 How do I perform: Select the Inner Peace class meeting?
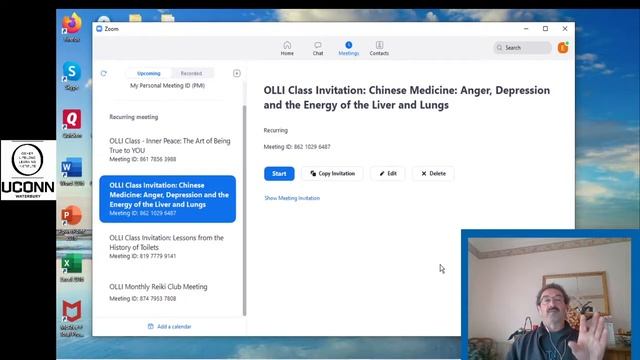167,150
